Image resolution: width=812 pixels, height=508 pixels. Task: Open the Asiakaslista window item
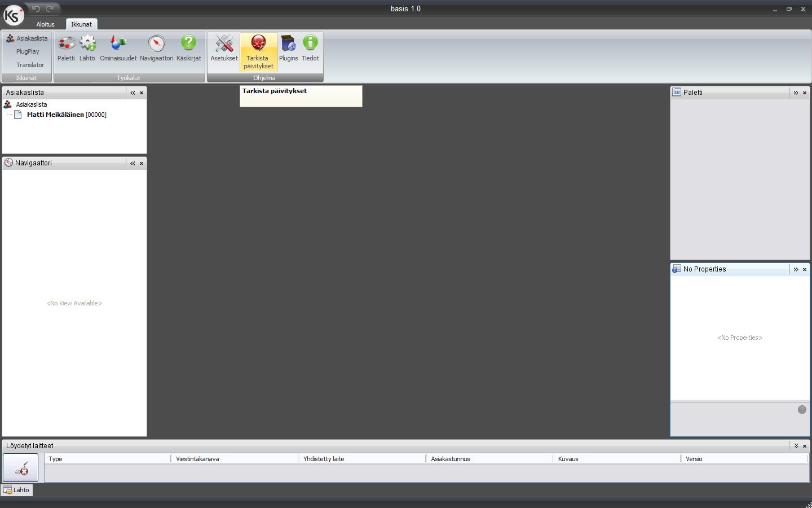click(27, 38)
